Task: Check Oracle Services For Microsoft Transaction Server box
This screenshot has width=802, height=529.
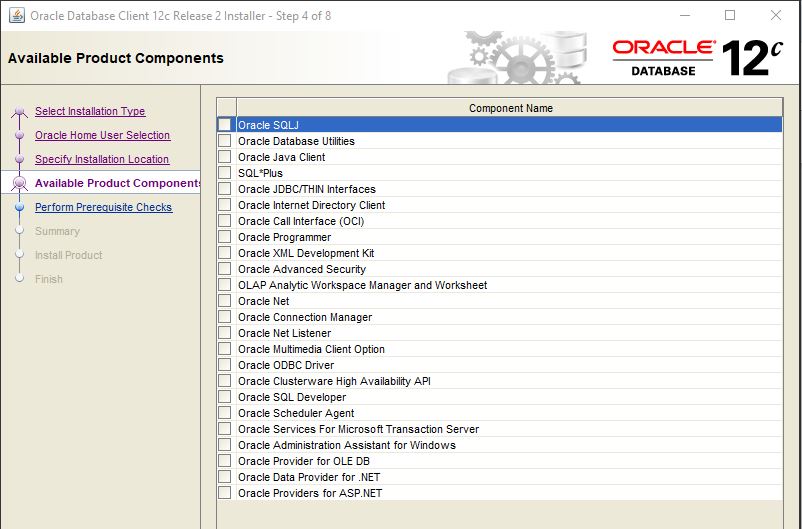Action: (x=225, y=429)
